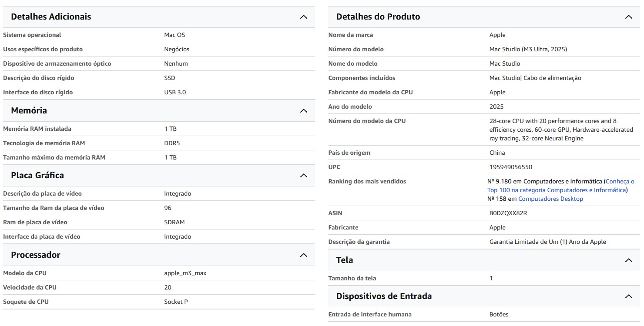Open the Computadores Desktop category link
Screen dimensions: 644x326
pyautogui.click(x=550, y=199)
